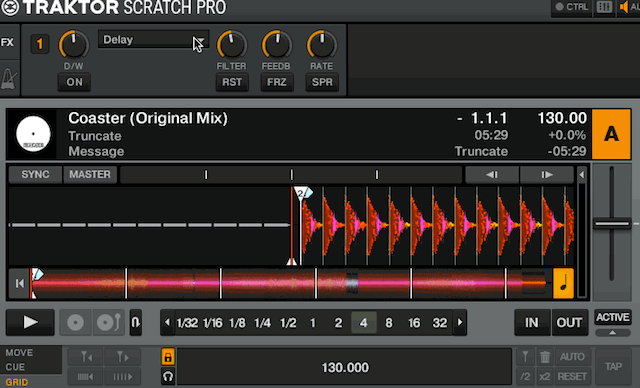Image resolution: width=640 pixels, height=388 pixels.
Task: Set deck as MASTER
Action: (x=90, y=175)
